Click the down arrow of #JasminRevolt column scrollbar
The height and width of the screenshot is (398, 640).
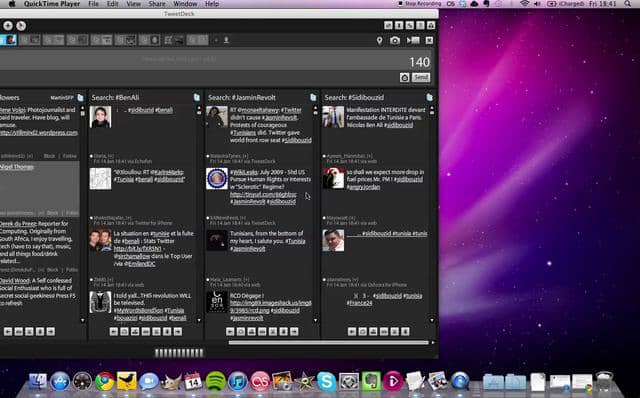point(315,320)
